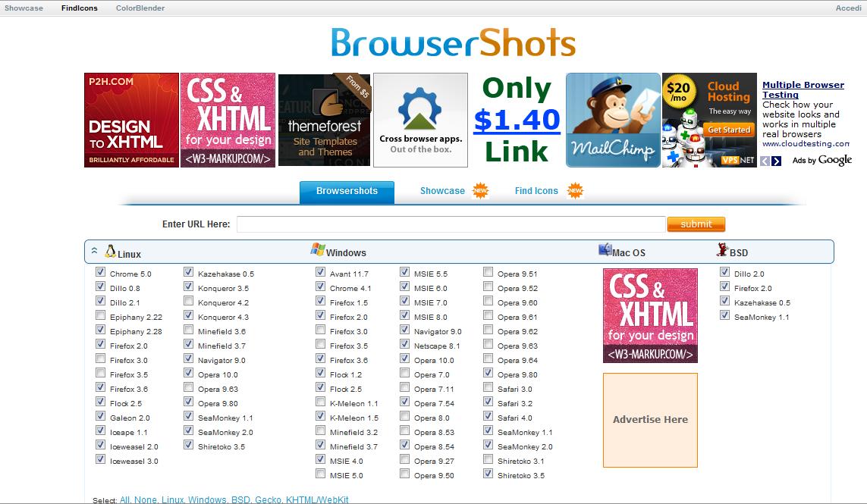Click the KHTML/WebKit selection link
This screenshot has height=504, width=867.
point(317,499)
